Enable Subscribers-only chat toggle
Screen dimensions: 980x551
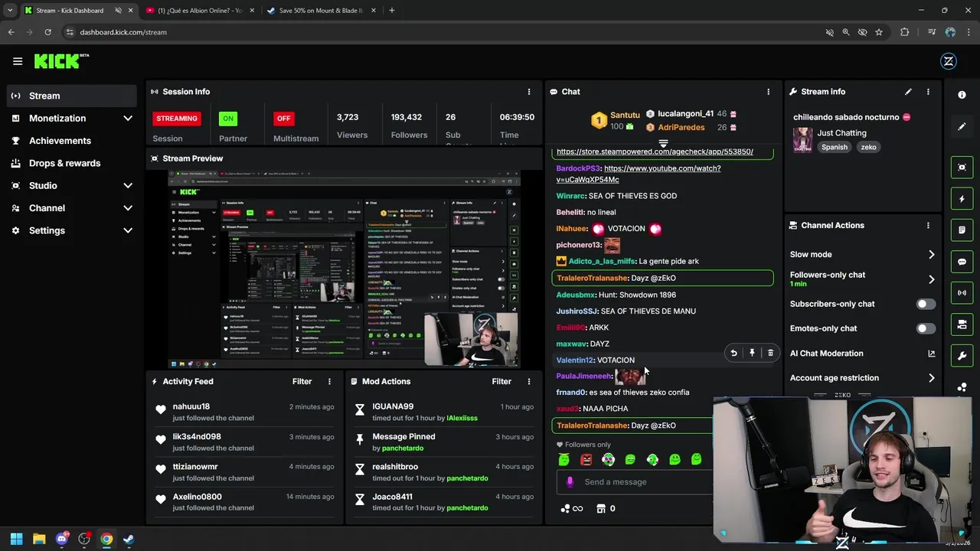(926, 305)
